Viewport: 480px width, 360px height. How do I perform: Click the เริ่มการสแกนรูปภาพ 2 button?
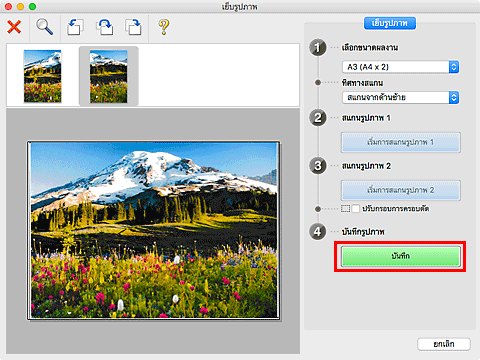pos(401,190)
